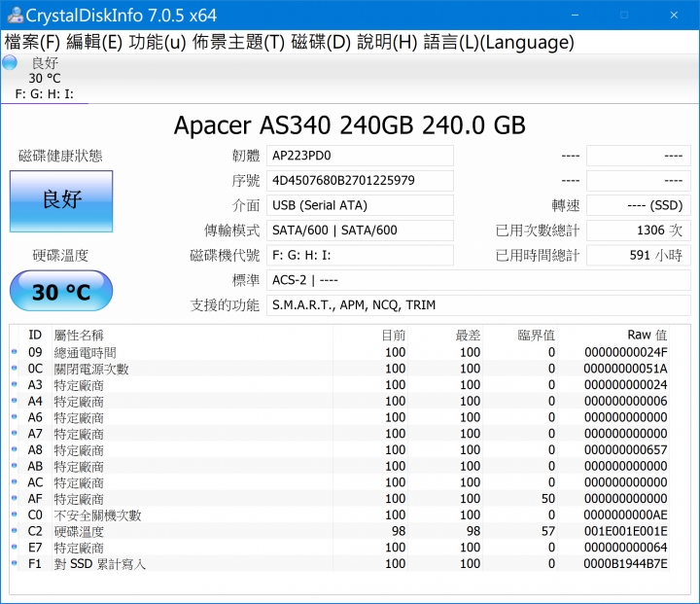Open the 磁碟(D) menu

click(321, 43)
